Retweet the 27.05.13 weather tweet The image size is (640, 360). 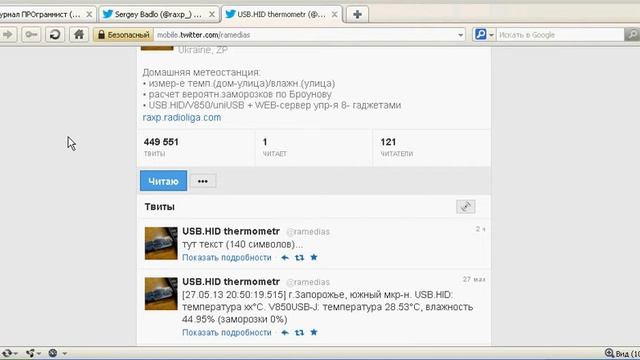coord(300,333)
